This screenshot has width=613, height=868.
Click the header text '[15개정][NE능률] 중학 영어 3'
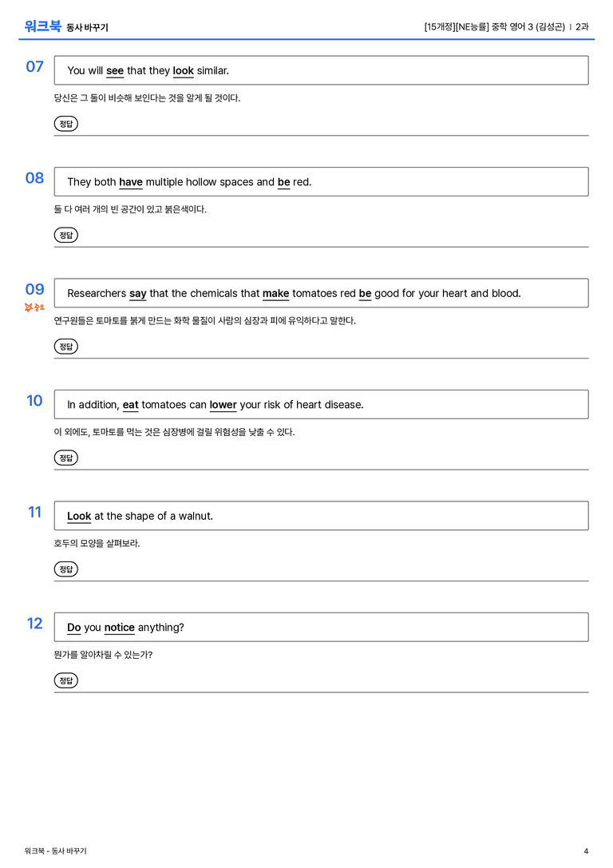(x=479, y=26)
